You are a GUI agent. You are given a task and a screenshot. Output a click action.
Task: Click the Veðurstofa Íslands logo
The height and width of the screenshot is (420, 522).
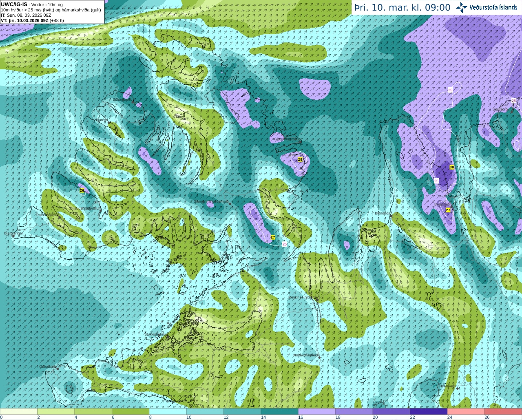(x=487, y=7)
